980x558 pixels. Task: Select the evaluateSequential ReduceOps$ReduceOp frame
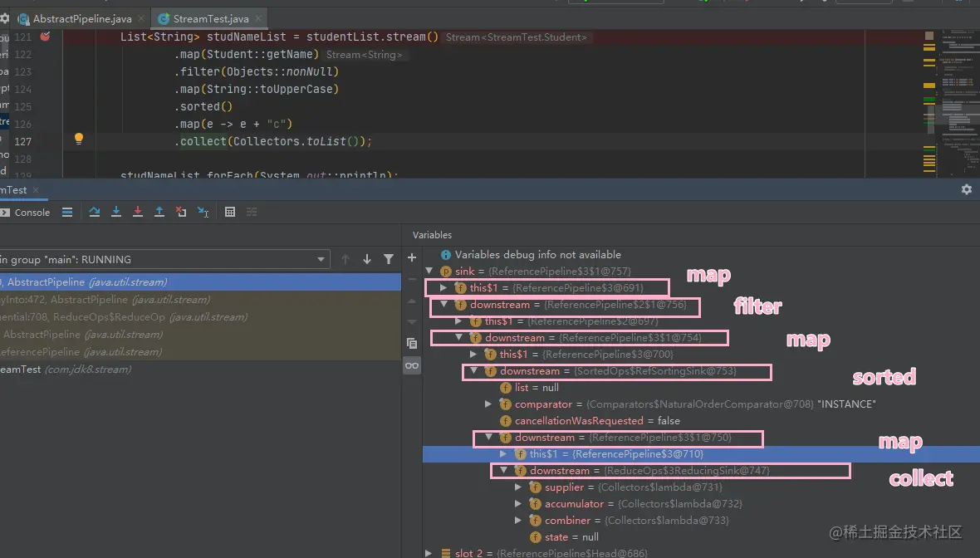pos(200,317)
